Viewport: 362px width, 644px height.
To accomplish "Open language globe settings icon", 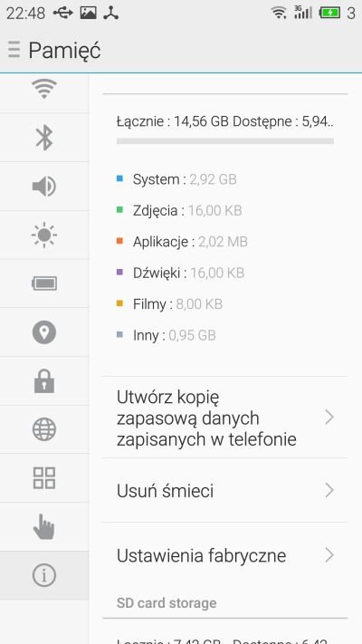I will point(44,429).
